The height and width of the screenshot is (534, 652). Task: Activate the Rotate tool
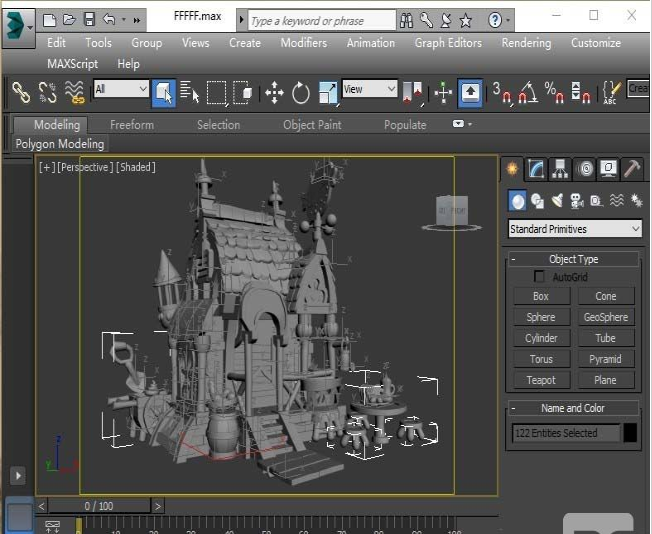pyautogui.click(x=301, y=93)
